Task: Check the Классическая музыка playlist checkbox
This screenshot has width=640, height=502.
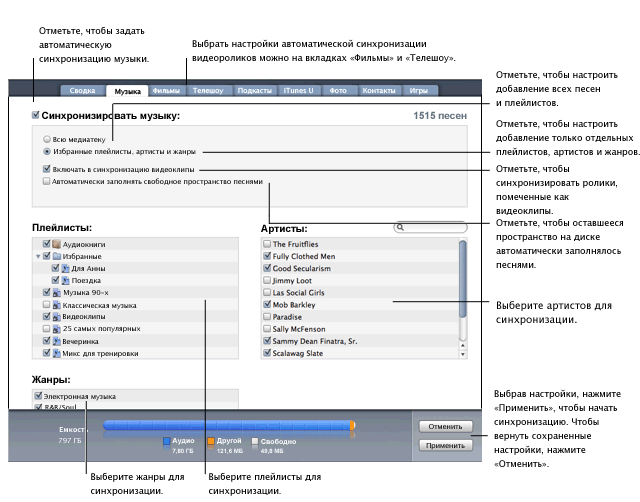Action: click(46, 305)
